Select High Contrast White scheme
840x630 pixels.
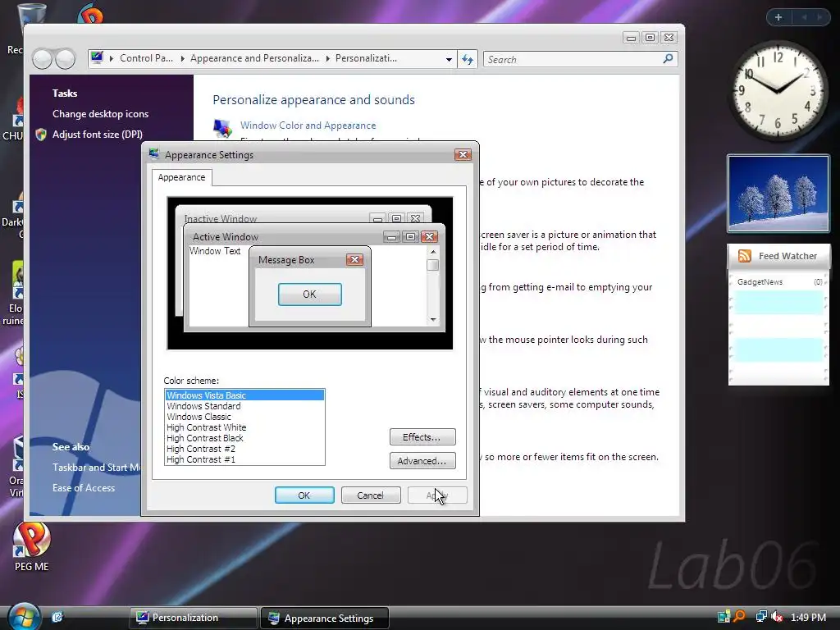[244, 427]
